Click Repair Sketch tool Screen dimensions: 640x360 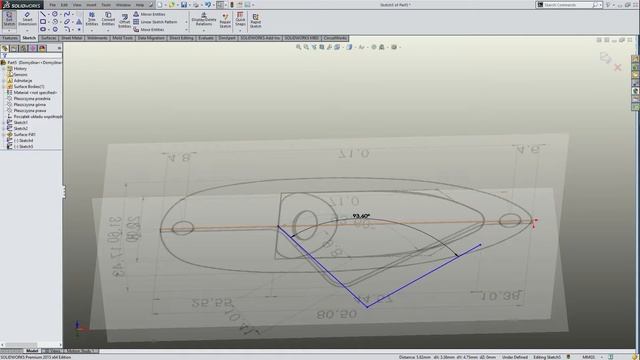click(225, 20)
